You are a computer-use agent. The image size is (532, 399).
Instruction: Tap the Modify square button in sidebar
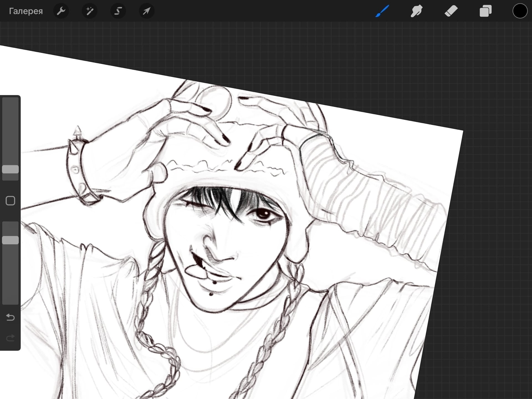click(11, 201)
